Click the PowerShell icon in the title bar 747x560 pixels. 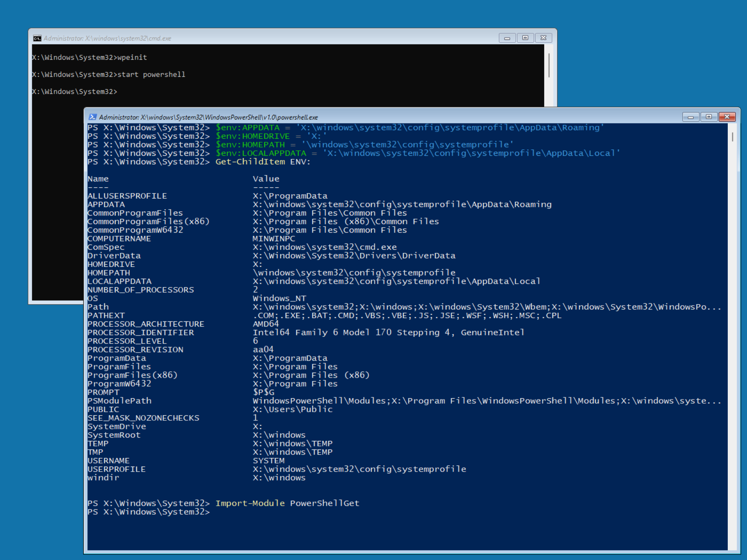pos(92,117)
